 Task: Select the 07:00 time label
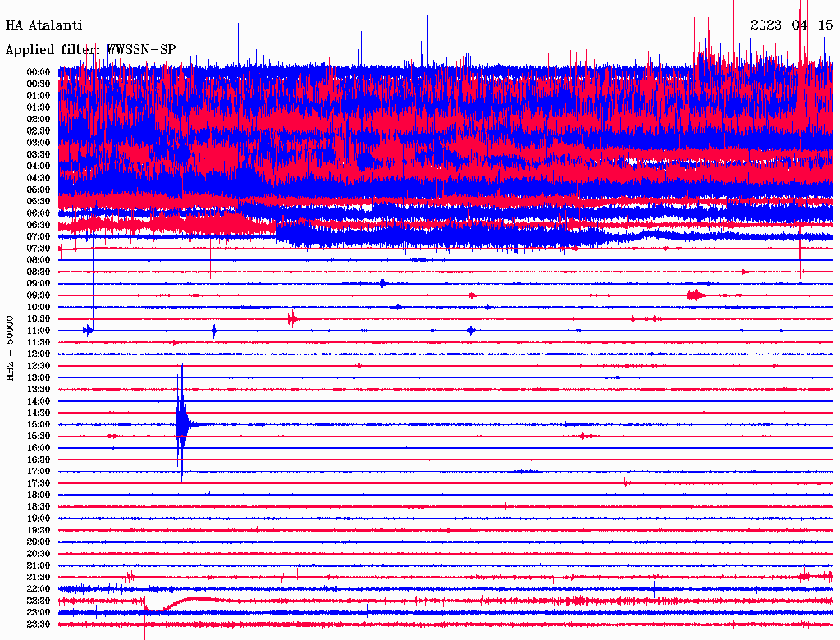click(x=39, y=236)
